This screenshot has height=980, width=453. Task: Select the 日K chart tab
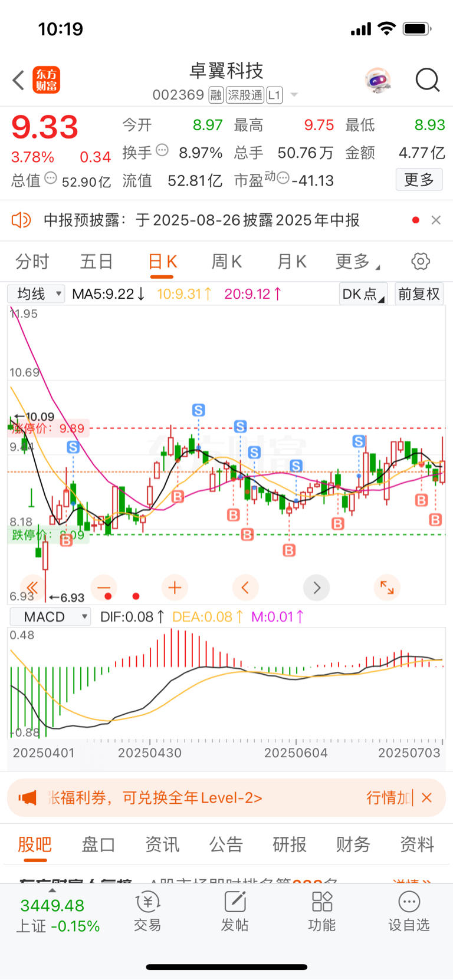coord(162,262)
